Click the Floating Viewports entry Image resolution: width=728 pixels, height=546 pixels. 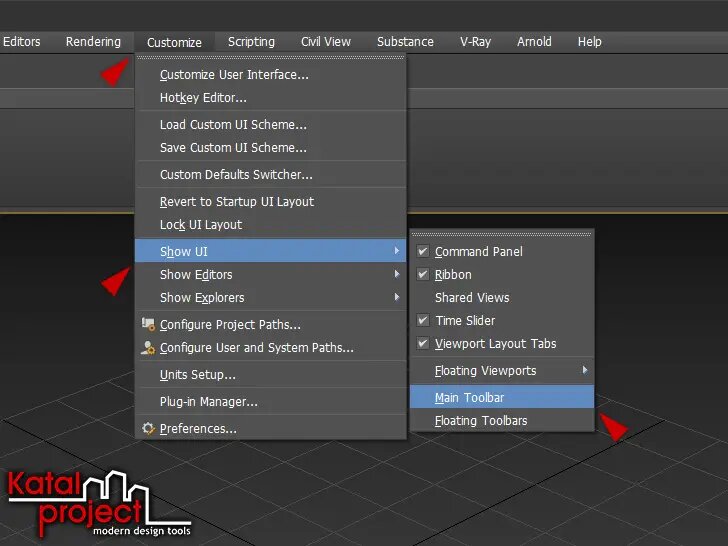[502, 371]
